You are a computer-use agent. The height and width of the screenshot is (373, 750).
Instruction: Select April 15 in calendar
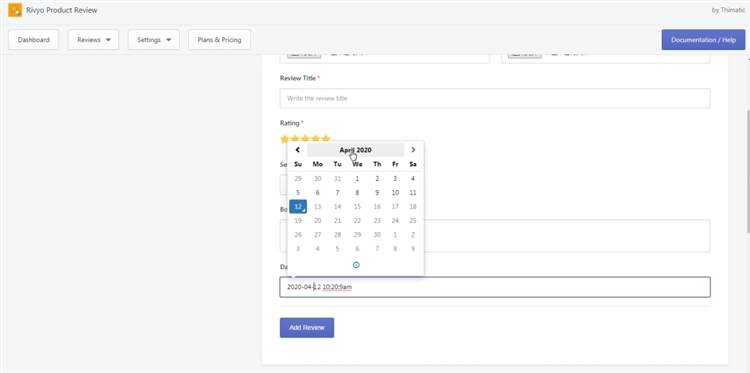pos(357,207)
